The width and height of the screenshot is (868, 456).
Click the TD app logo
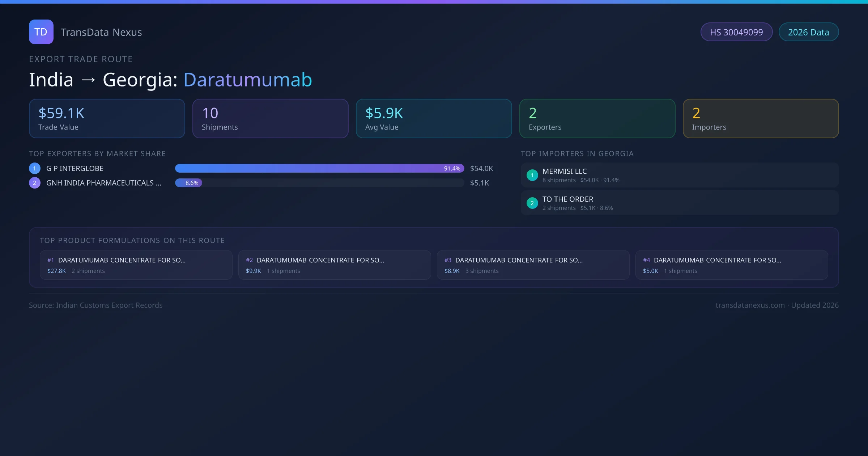41,32
